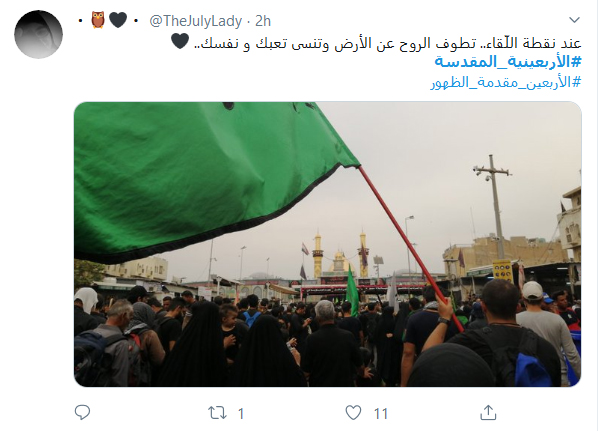Open the reply speech bubble icon
598x431 pixels.
(x=82, y=413)
